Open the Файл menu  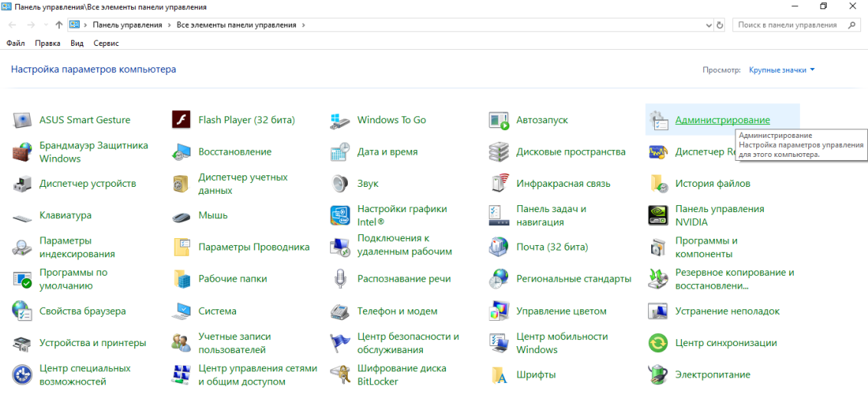pyautogui.click(x=15, y=44)
